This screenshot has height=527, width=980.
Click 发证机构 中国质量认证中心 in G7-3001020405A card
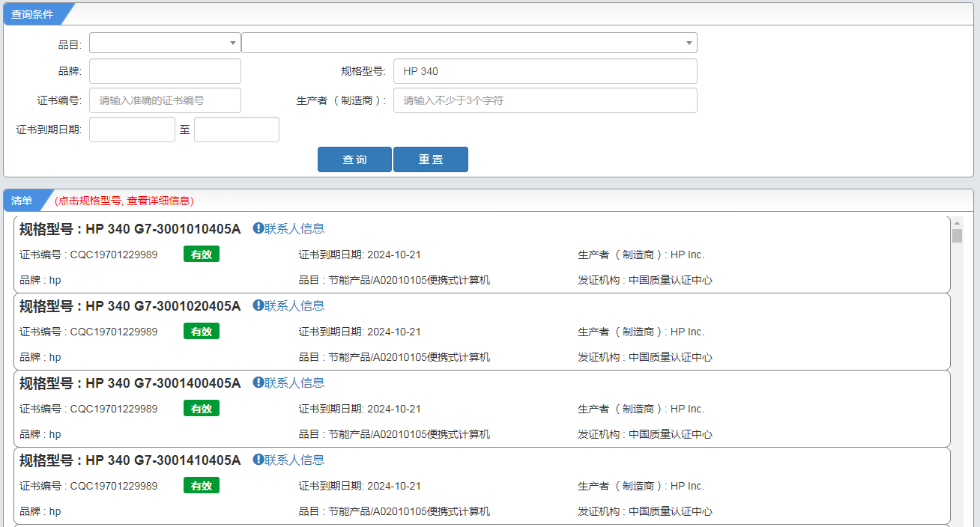(x=645, y=357)
